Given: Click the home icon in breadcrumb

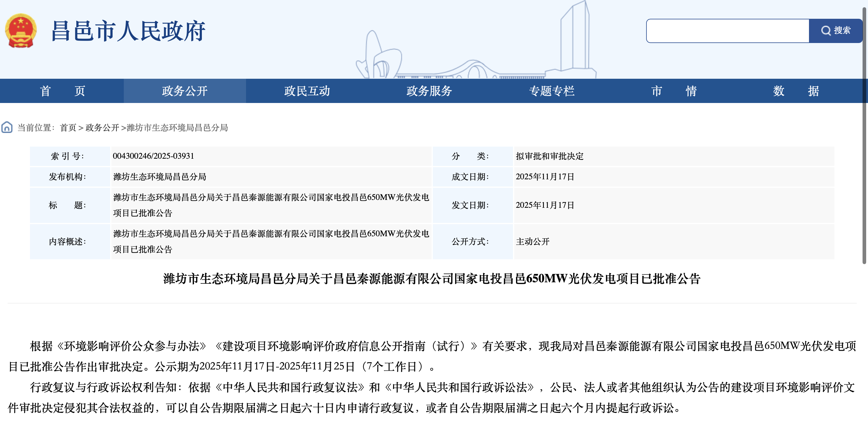Looking at the screenshot, I should pyautogui.click(x=7, y=128).
